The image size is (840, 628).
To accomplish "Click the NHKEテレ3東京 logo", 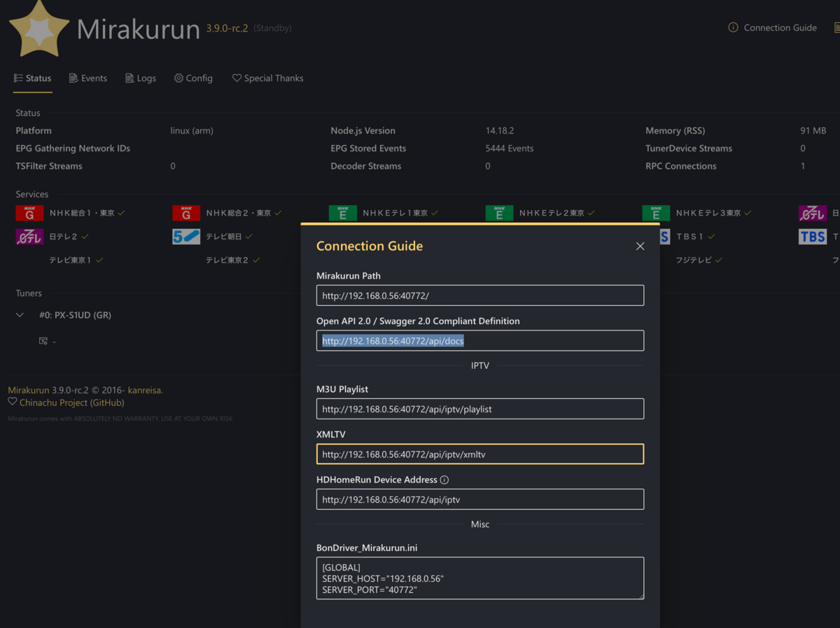I will coord(656,213).
